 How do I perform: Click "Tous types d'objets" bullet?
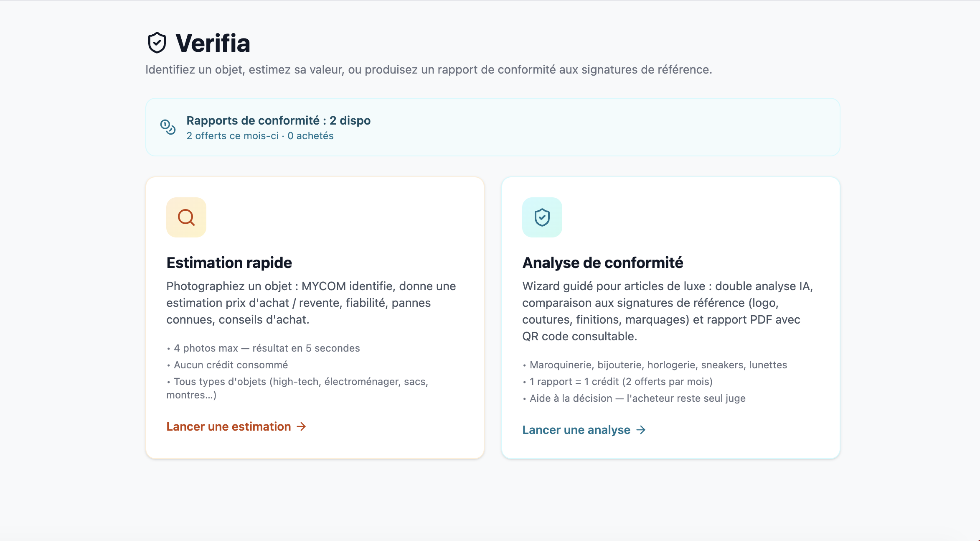tap(297, 388)
